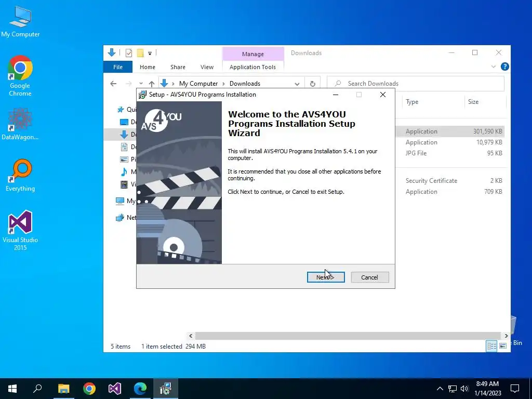Open the recent locations dropdown

coord(141,84)
